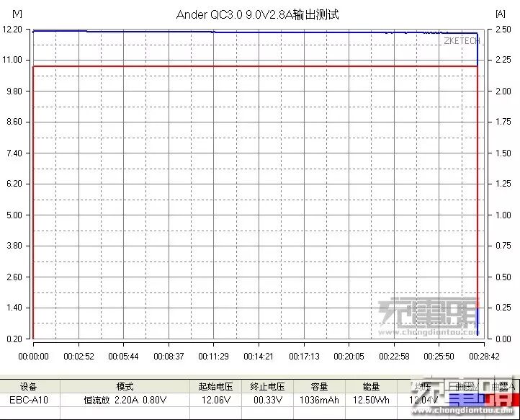Click the 00:28:42 time axis label
Screen dimensions: 520x420
[x=484, y=357]
